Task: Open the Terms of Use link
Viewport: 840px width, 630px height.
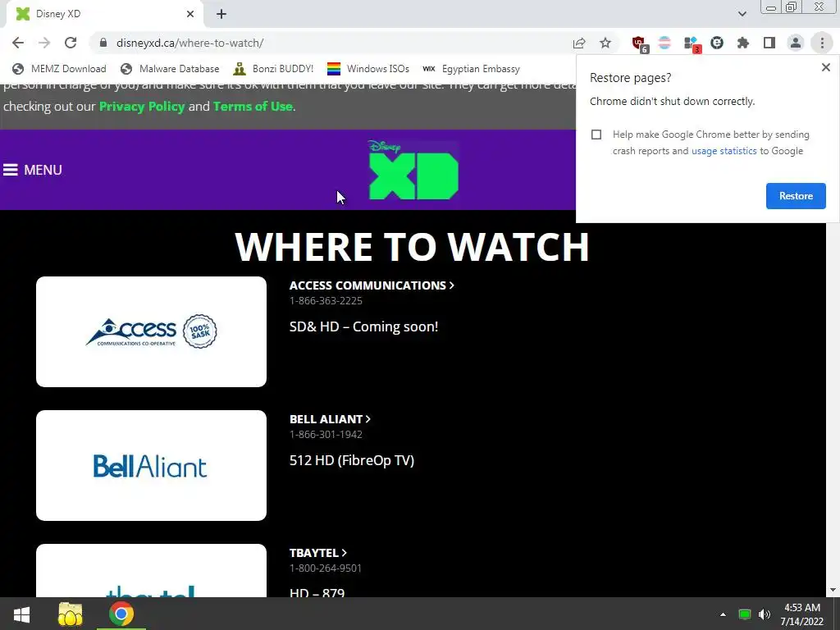Action: tap(253, 107)
